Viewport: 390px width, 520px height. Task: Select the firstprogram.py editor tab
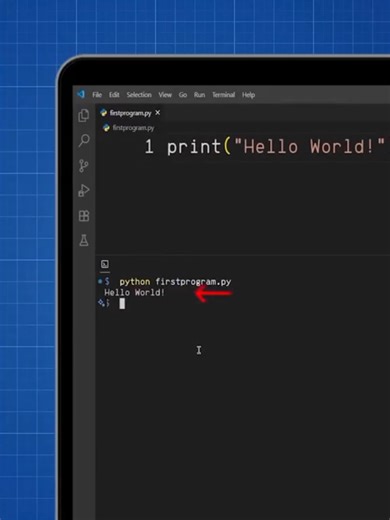pos(130,113)
